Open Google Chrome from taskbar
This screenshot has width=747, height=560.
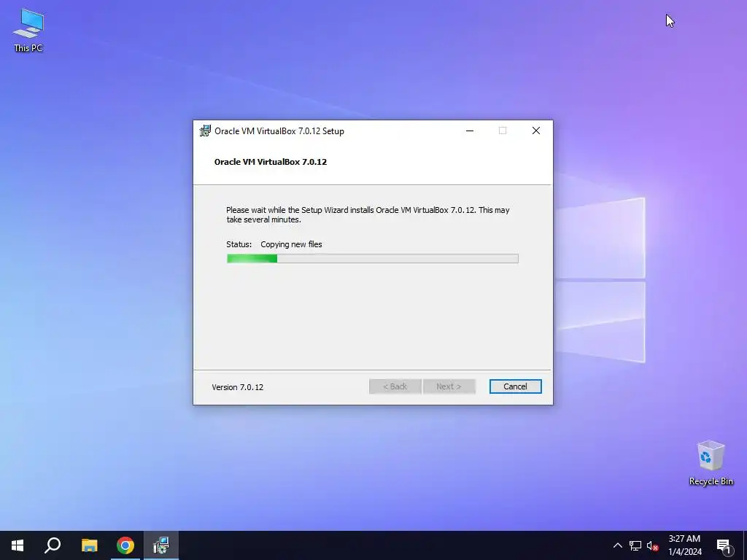click(125, 545)
